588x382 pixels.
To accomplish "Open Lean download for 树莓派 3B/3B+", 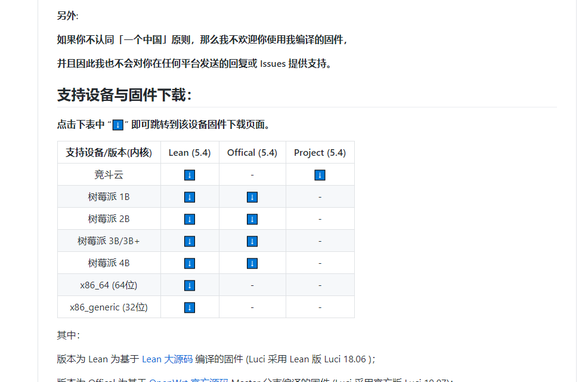I will [x=190, y=241].
